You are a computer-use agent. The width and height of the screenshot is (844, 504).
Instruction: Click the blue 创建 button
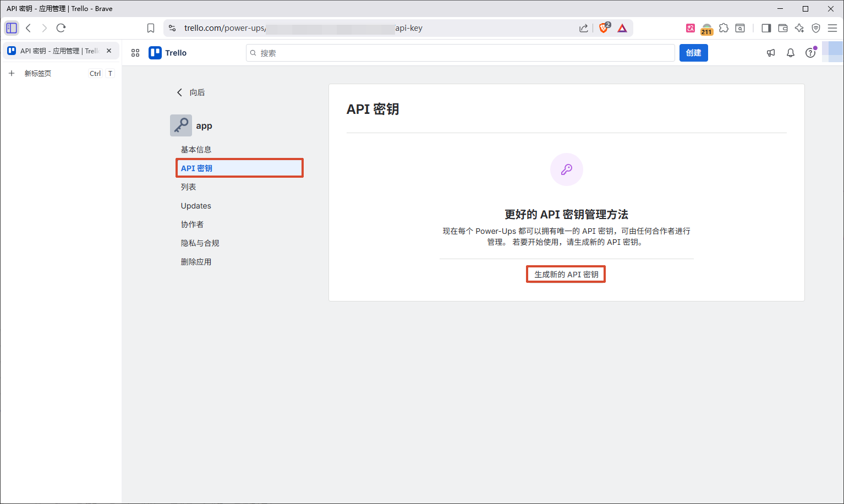click(x=693, y=53)
